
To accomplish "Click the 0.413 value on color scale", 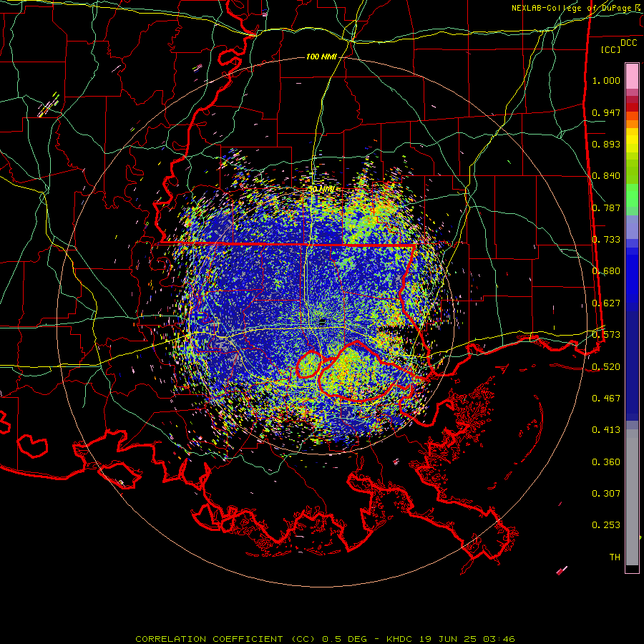I will [606, 430].
